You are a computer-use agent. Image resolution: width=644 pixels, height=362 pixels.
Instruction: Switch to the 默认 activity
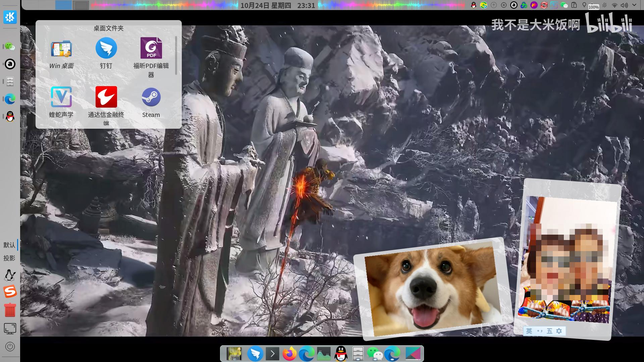coord(9,245)
